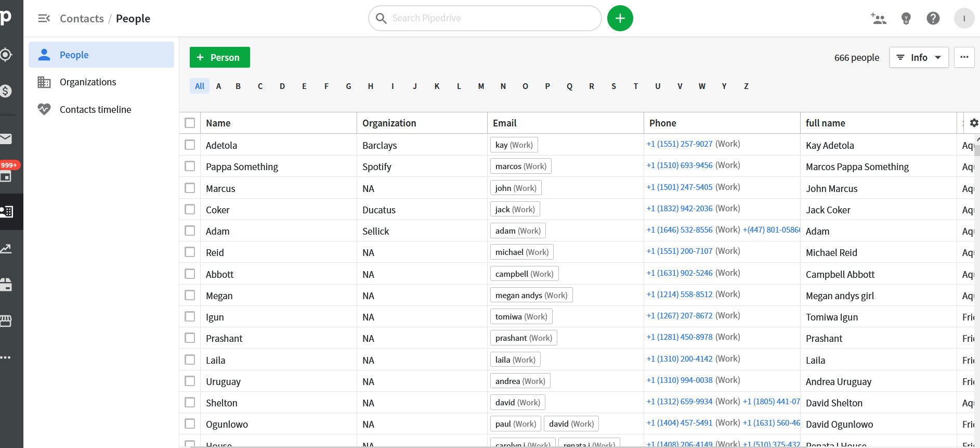The height and width of the screenshot is (448, 980).
Task: Filter people by letter A
Action: tap(219, 86)
